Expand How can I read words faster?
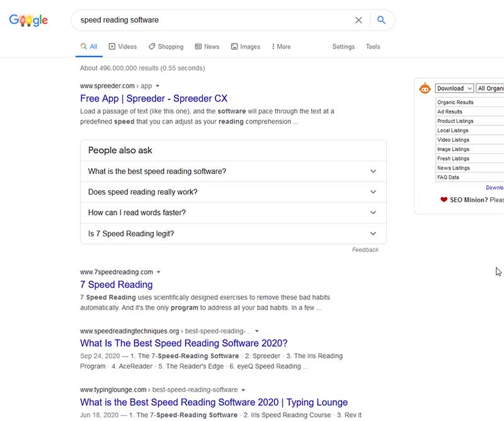This screenshot has width=504, height=421. pos(233,212)
